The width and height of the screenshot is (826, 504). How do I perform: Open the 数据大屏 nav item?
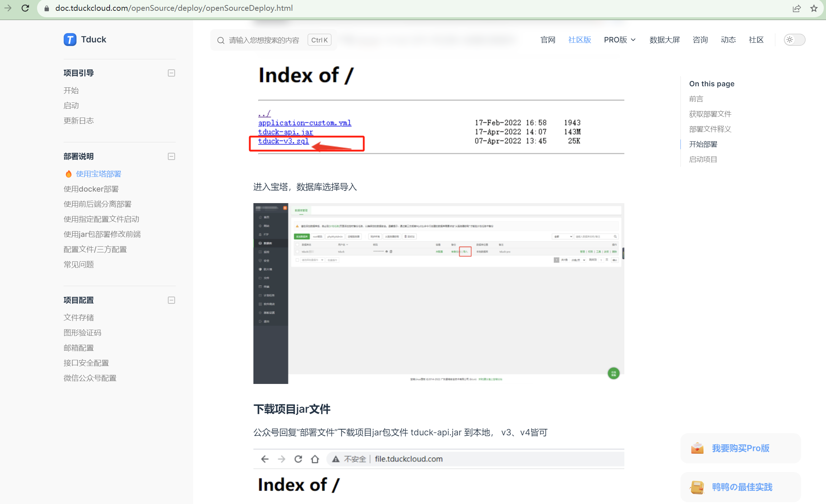665,40
